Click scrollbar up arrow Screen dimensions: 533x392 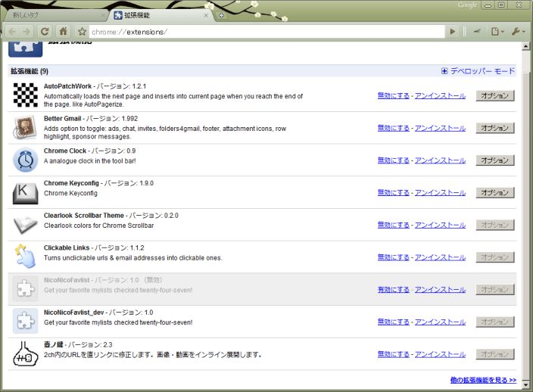[525, 46]
